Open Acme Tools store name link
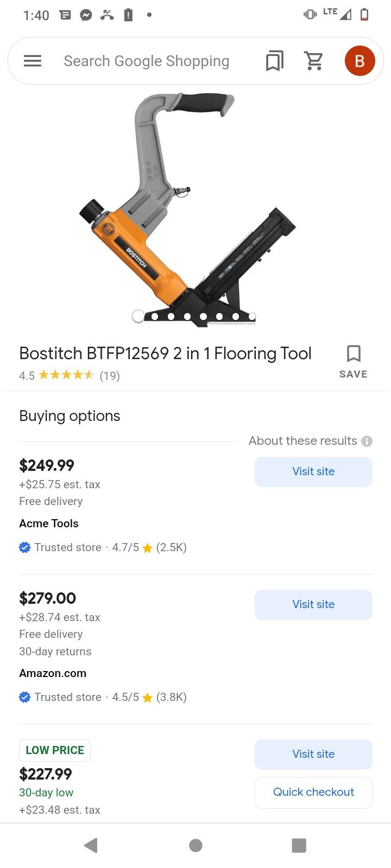Screen dimensions: 391x868 49,524
